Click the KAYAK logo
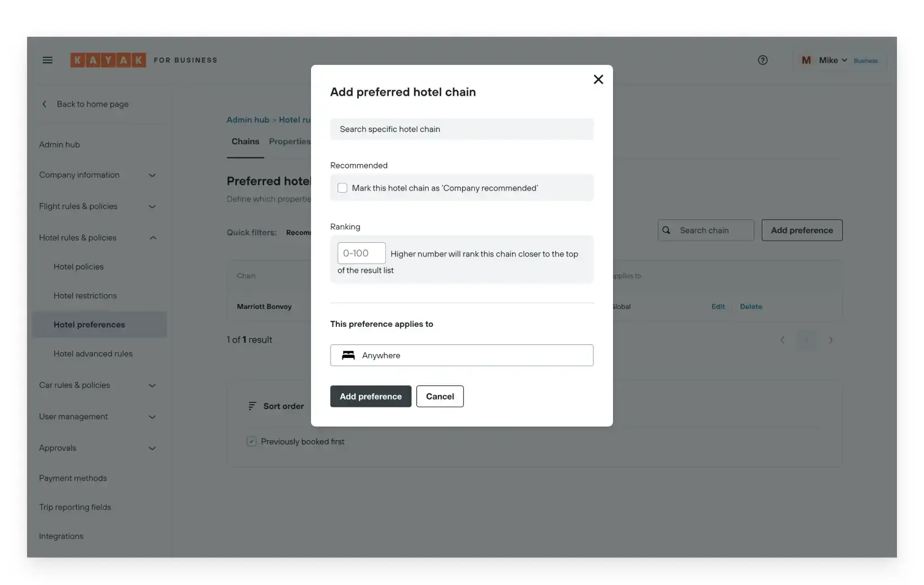 [x=108, y=60]
